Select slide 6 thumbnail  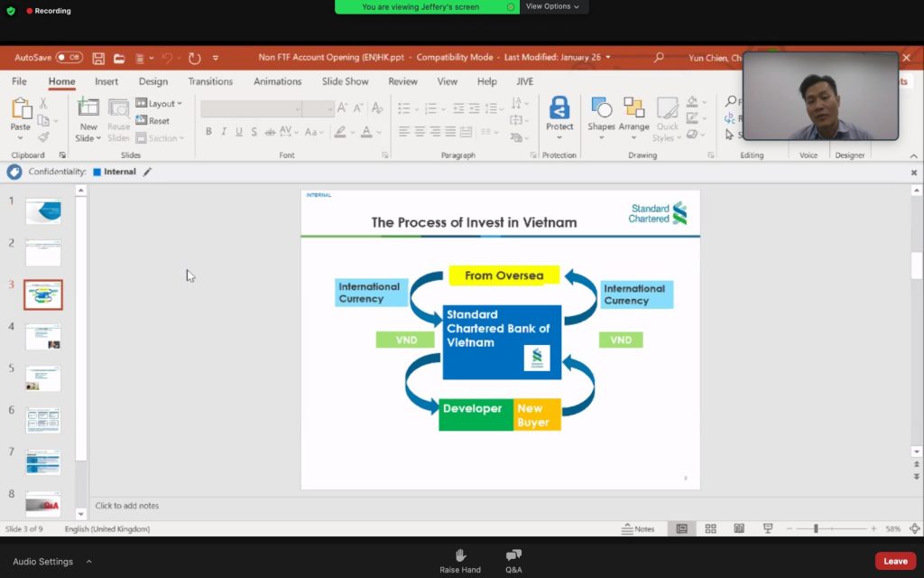pyautogui.click(x=43, y=421)
